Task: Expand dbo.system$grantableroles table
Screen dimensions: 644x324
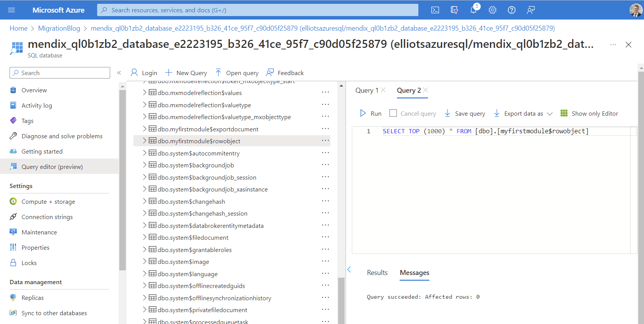Action: [x=145, y=249]
